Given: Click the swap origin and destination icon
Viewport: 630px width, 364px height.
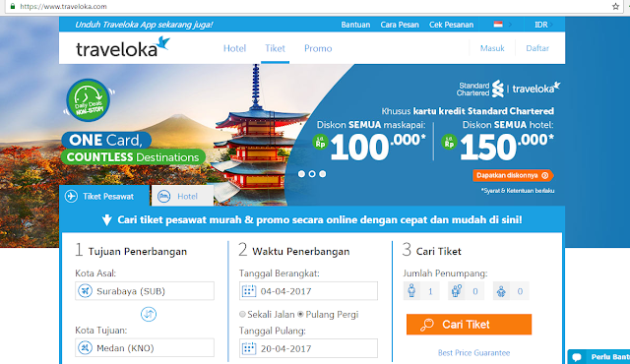Looking at the screenshot, I should pos(149,314).
